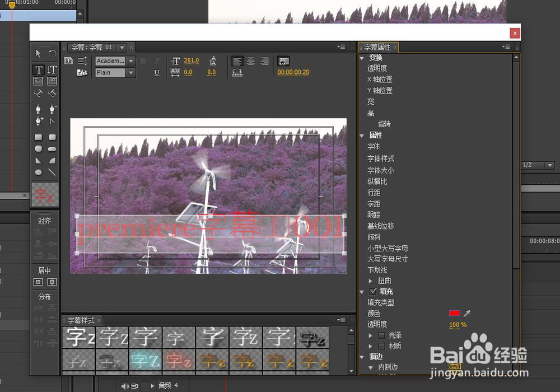
Task: Select the 字幕属性 panel tab
Action: 377,47
